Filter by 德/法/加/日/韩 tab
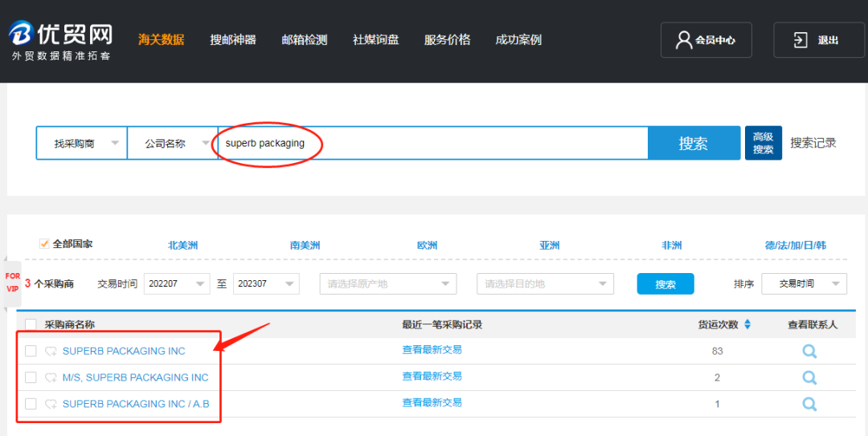This screenshot has width=868, height=436. pos(796,245)
